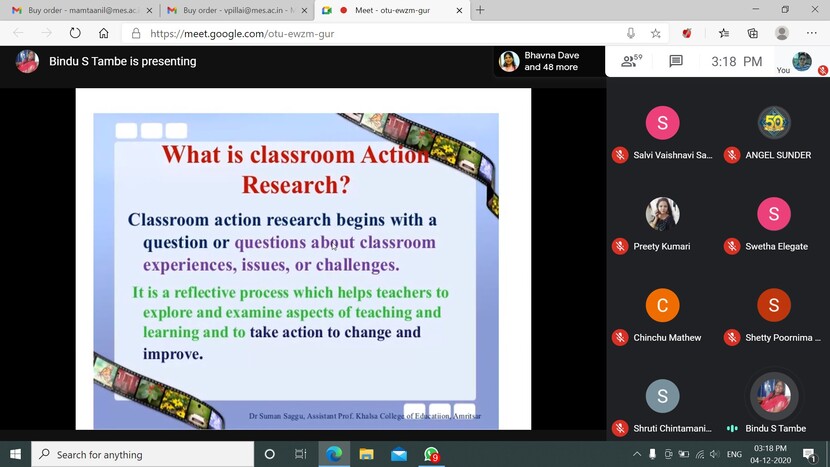
Task: Open the collections icon in toolbar
Action: (x=752, y=33)
